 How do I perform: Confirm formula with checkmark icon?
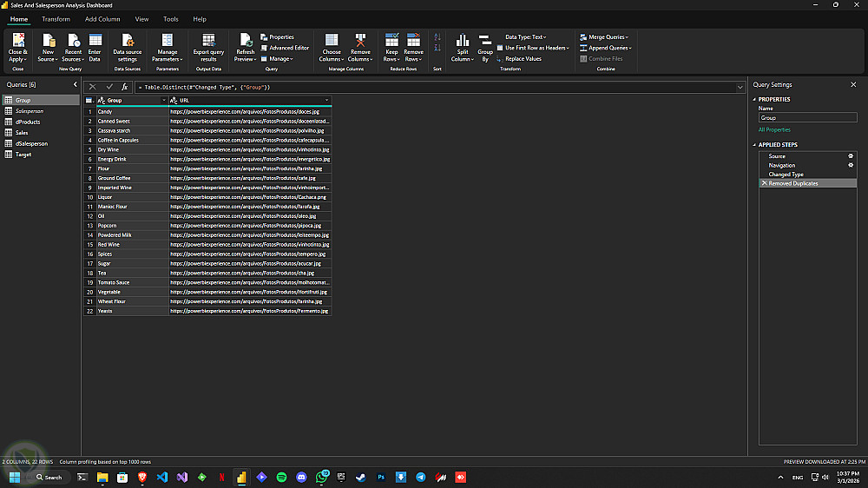tap(109, 87)
